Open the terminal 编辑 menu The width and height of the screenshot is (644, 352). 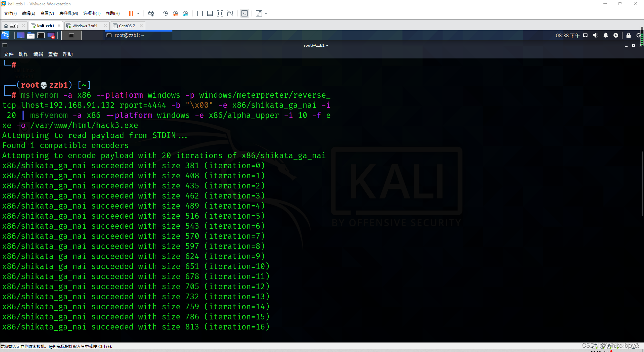tap(38, 54)
